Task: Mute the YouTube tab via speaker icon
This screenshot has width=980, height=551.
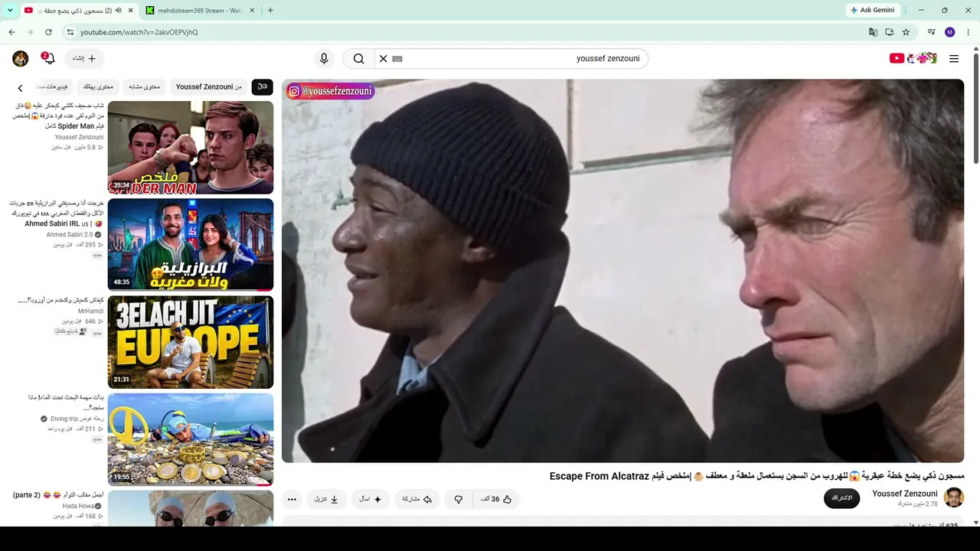Action: (119, 10)
